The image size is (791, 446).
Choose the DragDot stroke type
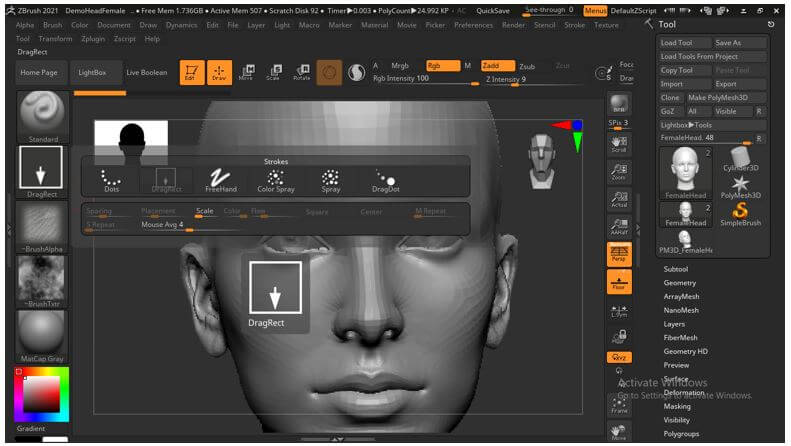(x=385, y=181)
